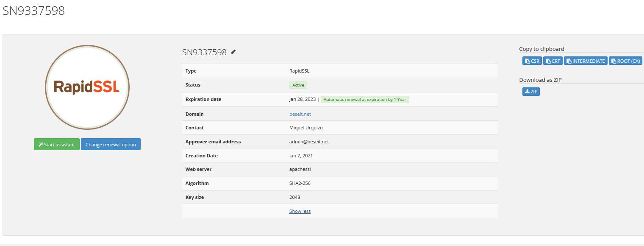The image size is (644, 246).
Task: Open the beseit.net domain link
Action: (300, 114)
